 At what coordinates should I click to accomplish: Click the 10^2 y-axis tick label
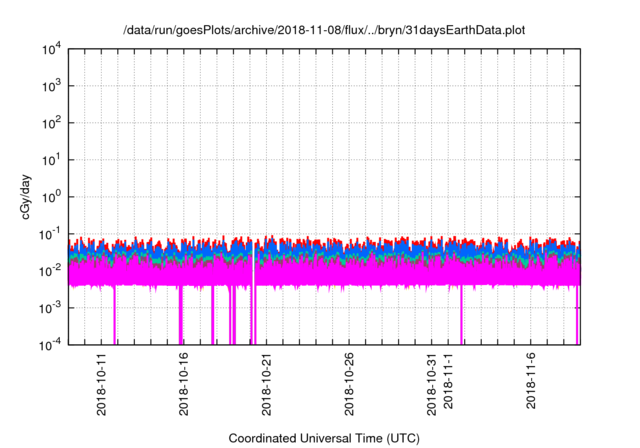pos(52,124)
